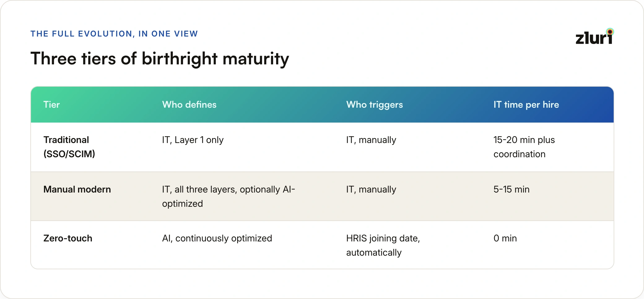Click the 'Who triggers' column header
Viewport: 644px width, 299px height.
374,105
